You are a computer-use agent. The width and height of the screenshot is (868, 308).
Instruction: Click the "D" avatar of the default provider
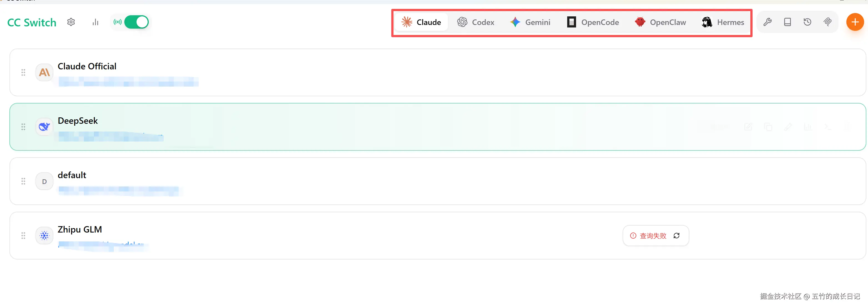(44, 181)
